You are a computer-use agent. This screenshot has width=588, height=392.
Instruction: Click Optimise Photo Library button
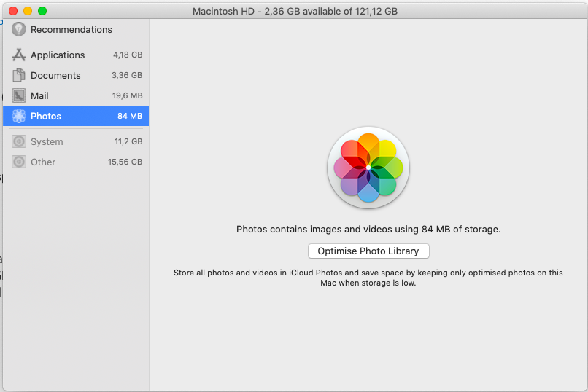coord(368,251)
